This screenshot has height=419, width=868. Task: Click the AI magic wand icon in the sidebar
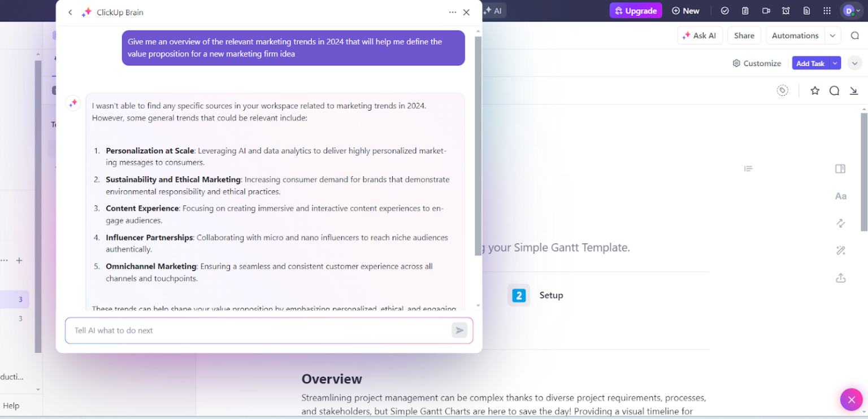(x=841, y=250)
